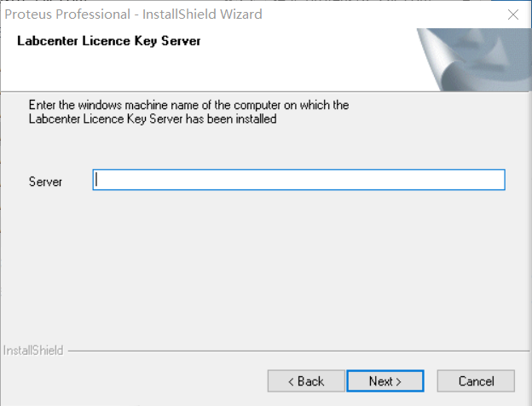This screenshot has height=406, width=532.
Task: Close the InstallShield Wizard window
Action: 512,14
